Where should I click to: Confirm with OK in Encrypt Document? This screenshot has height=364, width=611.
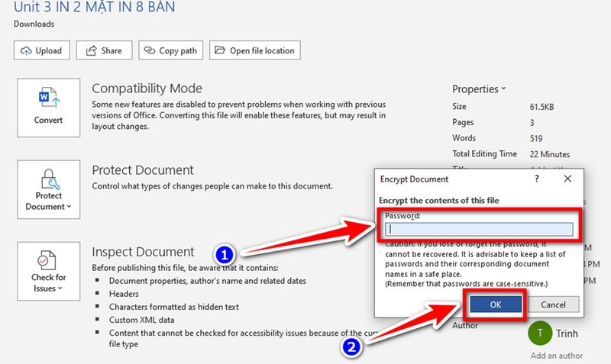tap(496, 304)
